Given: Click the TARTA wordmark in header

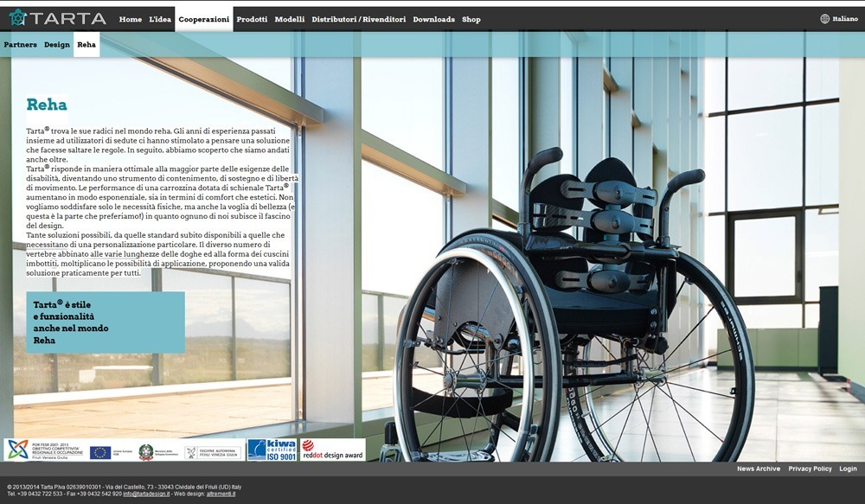Looking at the screenshot, I should pos(67,19).
